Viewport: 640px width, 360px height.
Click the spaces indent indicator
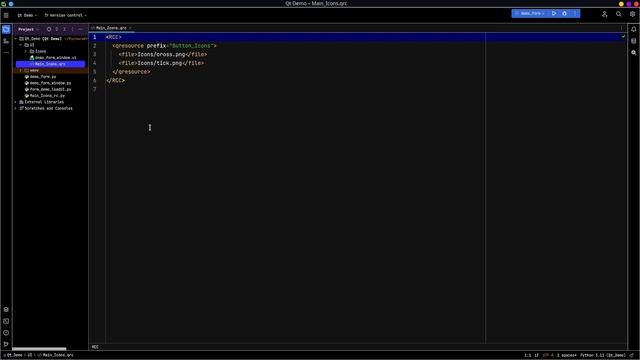coord(567,355)
